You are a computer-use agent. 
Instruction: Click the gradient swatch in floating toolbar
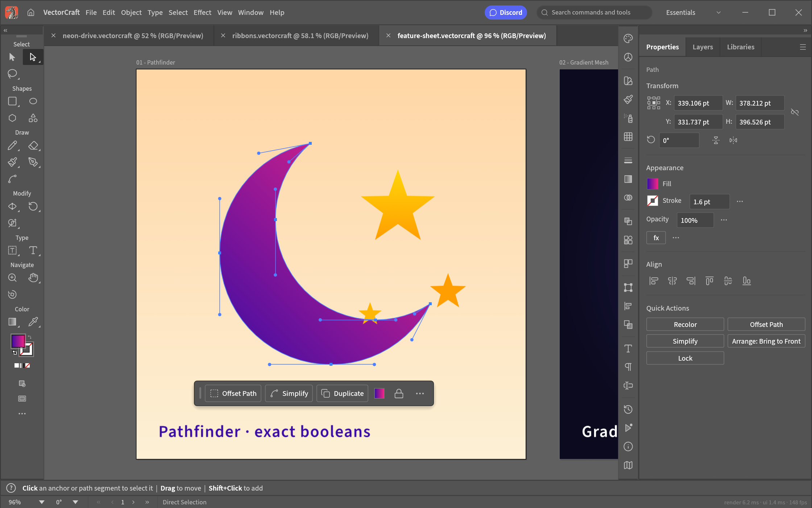coord(379,393)
